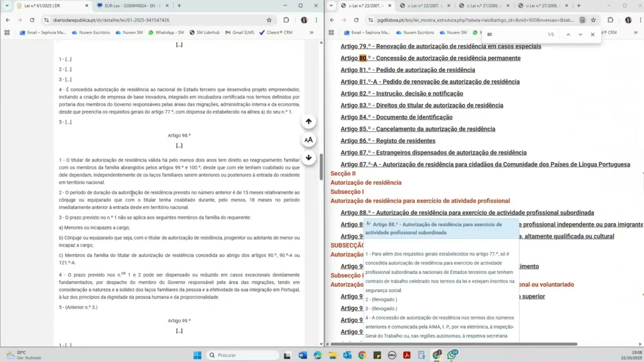Screen dimensions: 644x362
Task: Open 'Artigo 81.º - Pedido de autorização de residência'
Action: [x=408, y=70]
